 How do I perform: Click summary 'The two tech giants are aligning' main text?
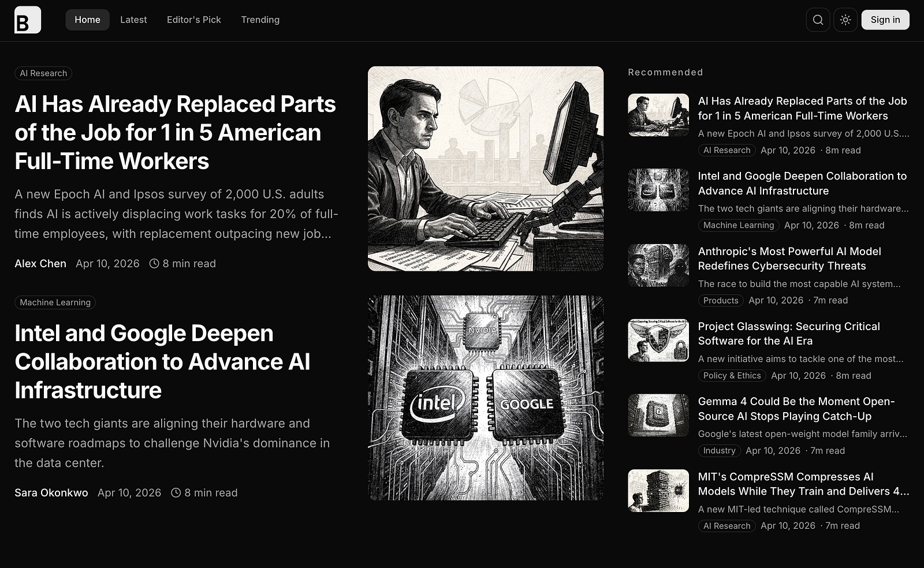(172, 443)
